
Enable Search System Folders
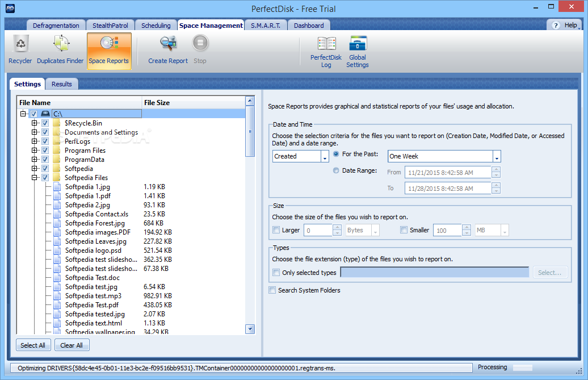pos(272,290)
